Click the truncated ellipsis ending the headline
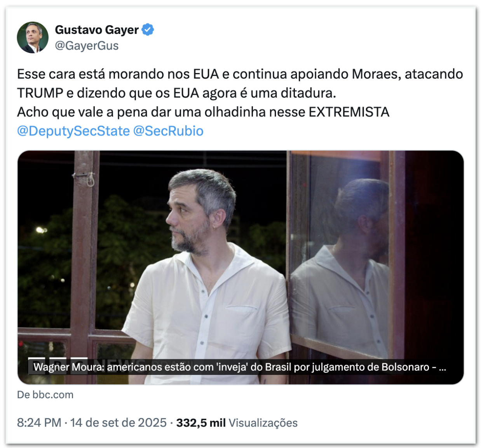The image size is (481, 448). (x=442, y=367)
